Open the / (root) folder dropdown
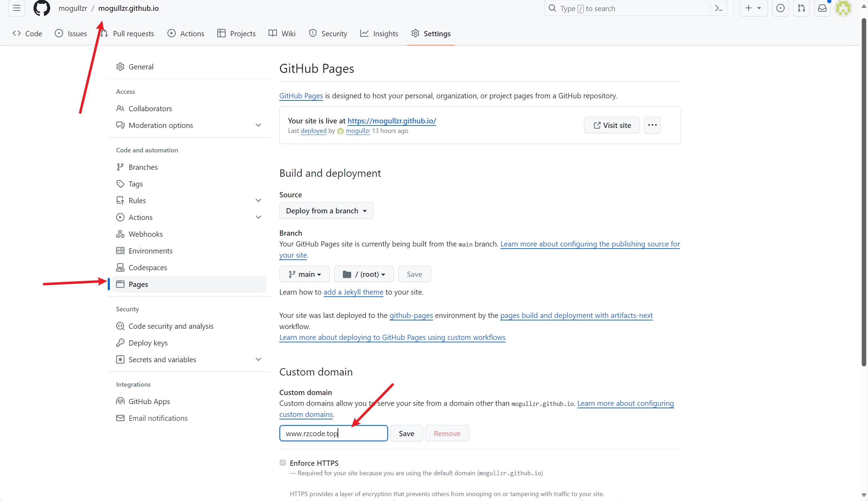The height and width of the screenshot is (501, 868). (364, 274)
